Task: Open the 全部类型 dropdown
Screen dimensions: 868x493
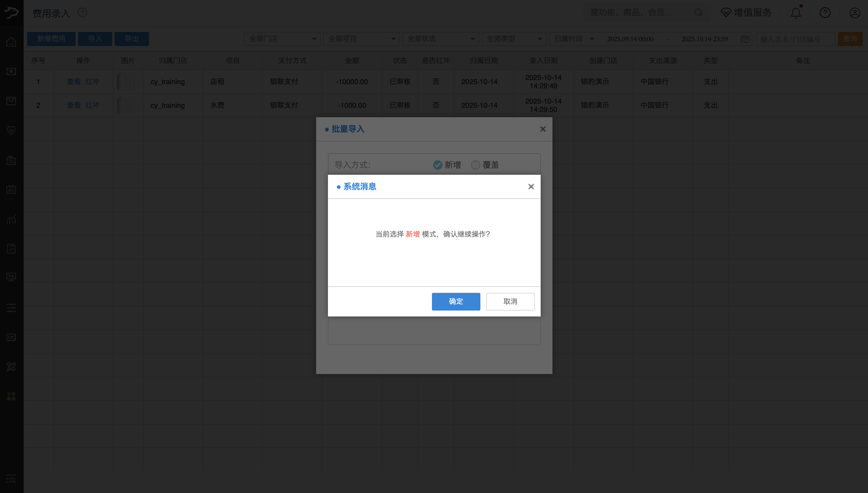Action: tap(513, 39)
